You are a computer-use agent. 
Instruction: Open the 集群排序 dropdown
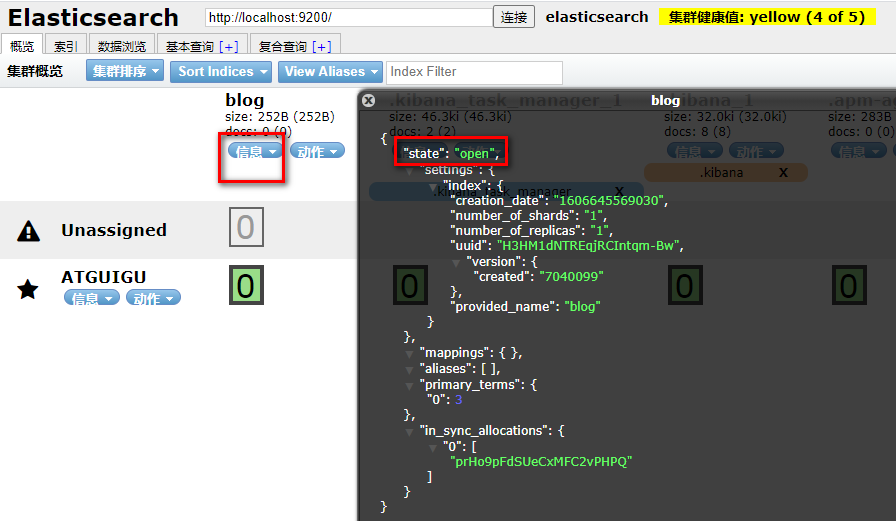pos(125,71)
